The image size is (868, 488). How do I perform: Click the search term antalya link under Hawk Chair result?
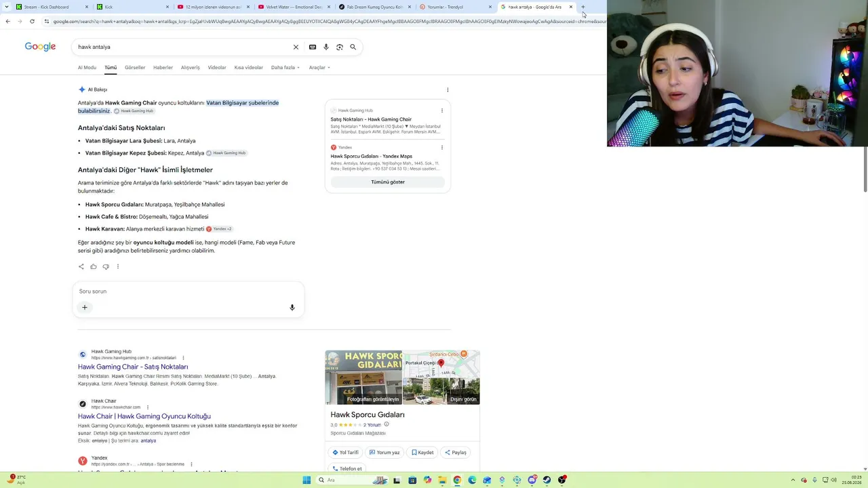point(149,441)
